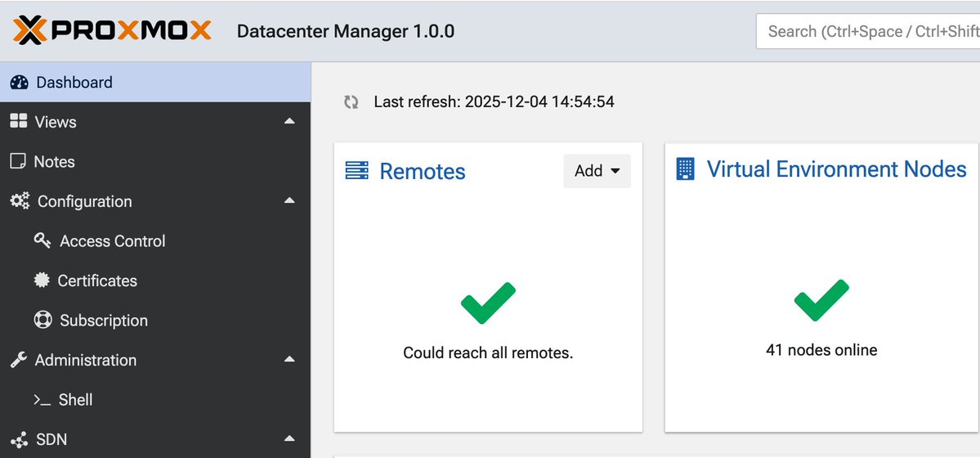Click the Virtual Environment Nodes building icon

[686, 169]
